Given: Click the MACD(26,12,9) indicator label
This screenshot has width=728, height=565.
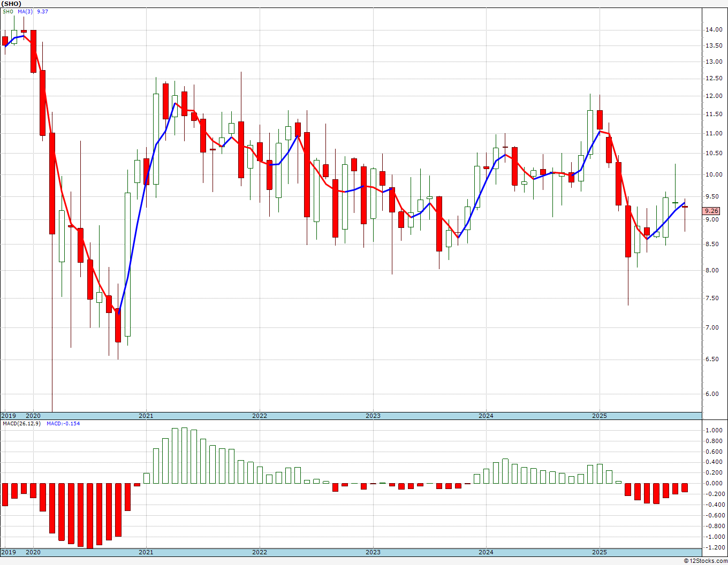Looking at the screenshot, I should (x=21, y=423).
